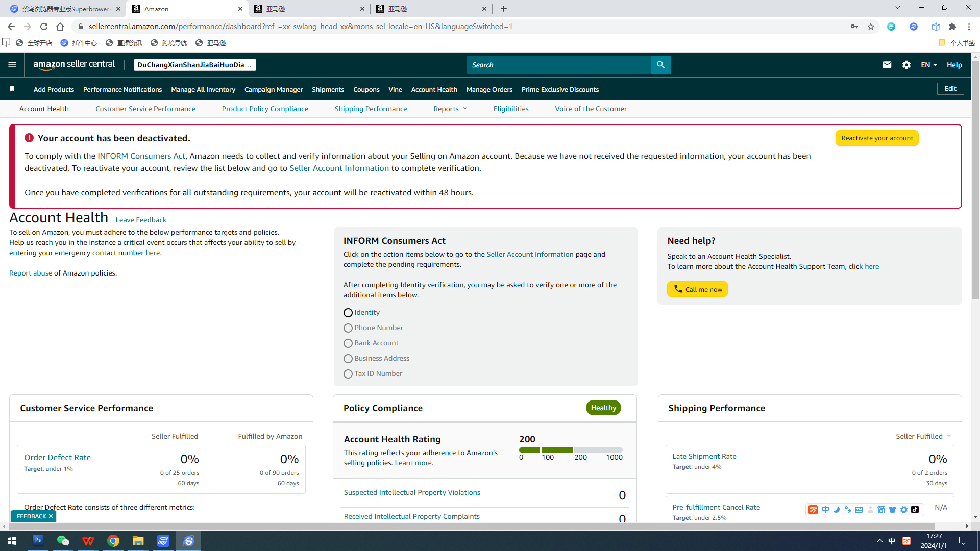The width and height of the screenshot is (980, 551).
Task: Open the store name account switcher
Action: [x=195, y=65]
